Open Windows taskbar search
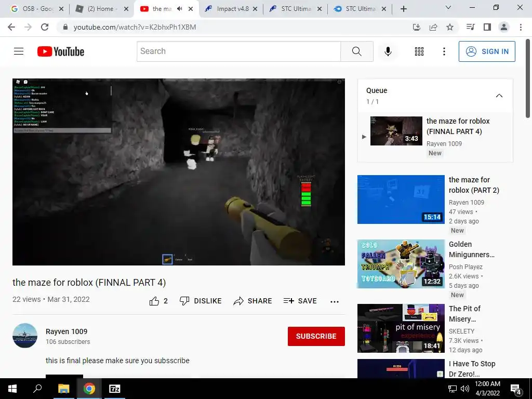 (x=37, y=389)
